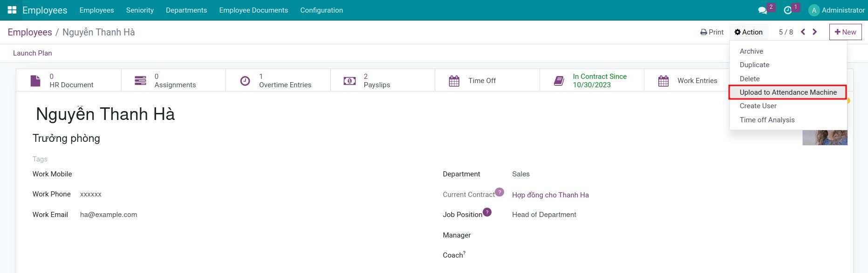Image resolution: width=868 pixels, height=273 pixels.
Task: Click the Launch Plan button
Action: pyautogui.click(x=32, y=53)
